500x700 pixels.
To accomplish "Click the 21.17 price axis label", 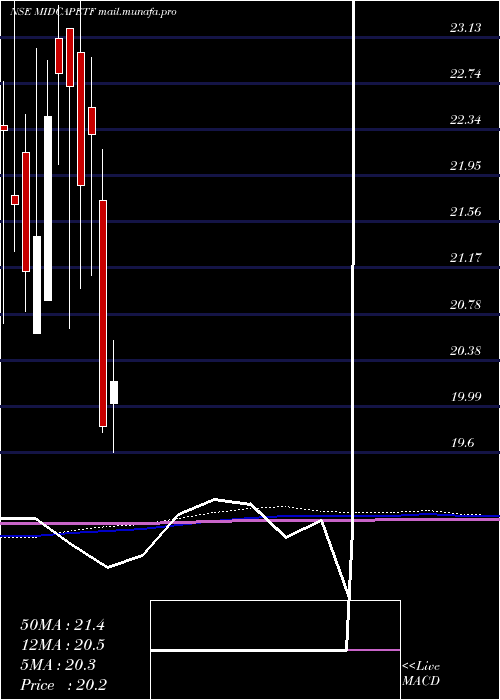I will [466, 258].
